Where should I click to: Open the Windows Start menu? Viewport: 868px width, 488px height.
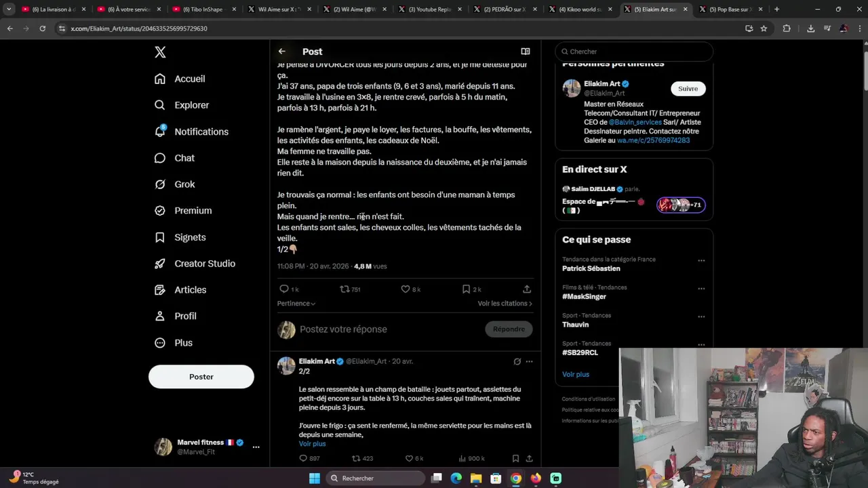pos(315,479)
